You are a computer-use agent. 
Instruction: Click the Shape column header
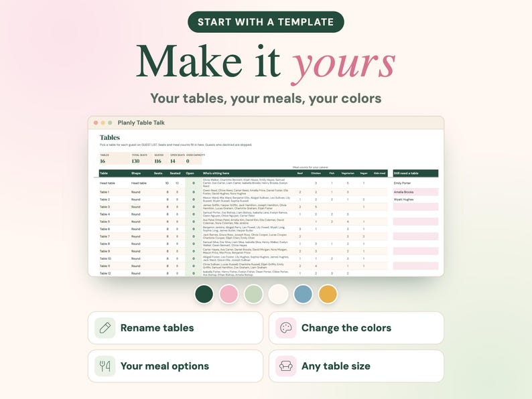click(136, 173)
